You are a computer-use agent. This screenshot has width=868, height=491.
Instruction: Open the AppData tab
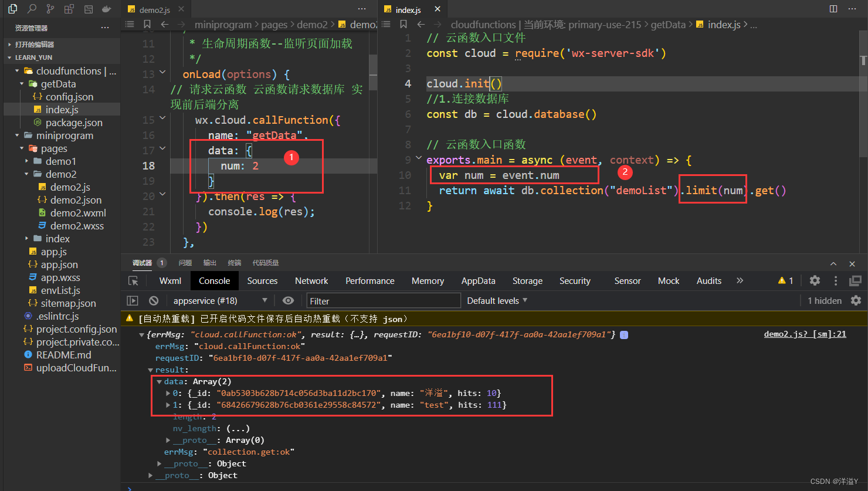[x=478, y=281]
